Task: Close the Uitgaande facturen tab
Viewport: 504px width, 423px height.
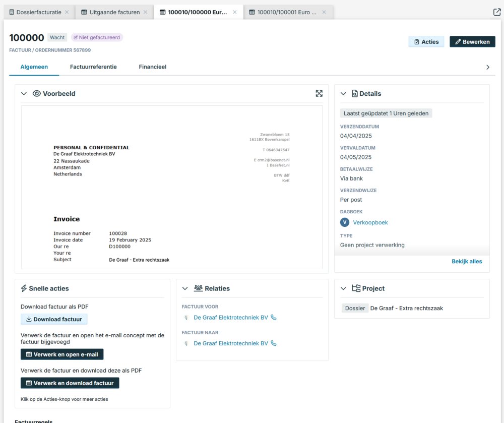Action: click(146, 12)
